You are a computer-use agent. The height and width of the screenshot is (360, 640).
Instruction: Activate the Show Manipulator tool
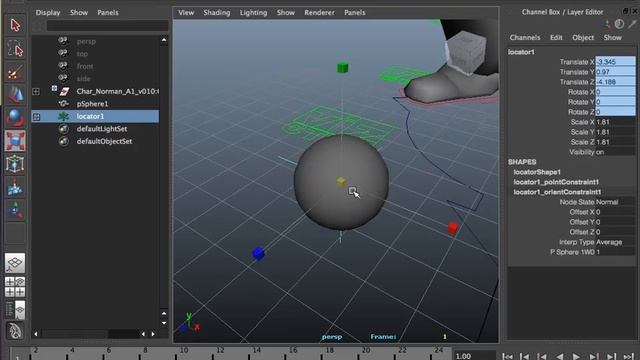[x=15, y=210]
